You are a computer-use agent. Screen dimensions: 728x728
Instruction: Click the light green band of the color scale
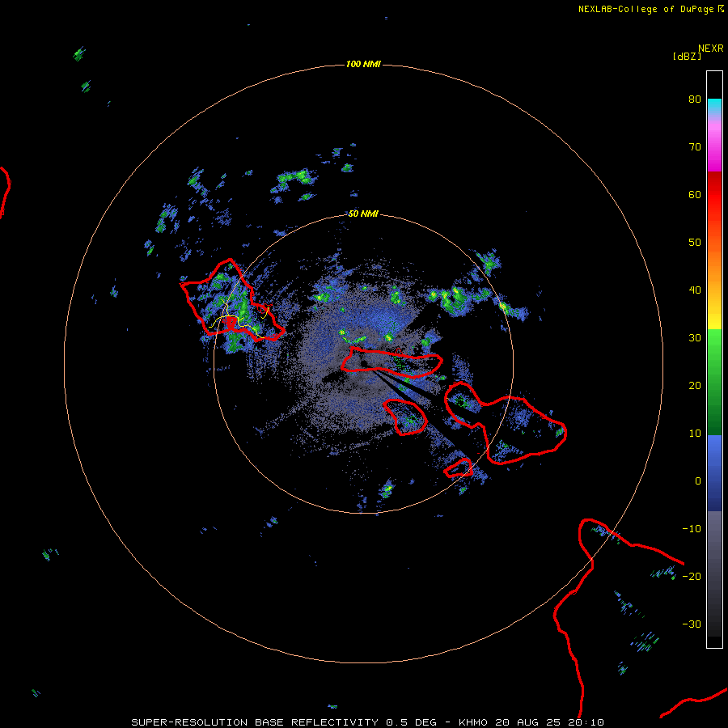tap(714, 348)
